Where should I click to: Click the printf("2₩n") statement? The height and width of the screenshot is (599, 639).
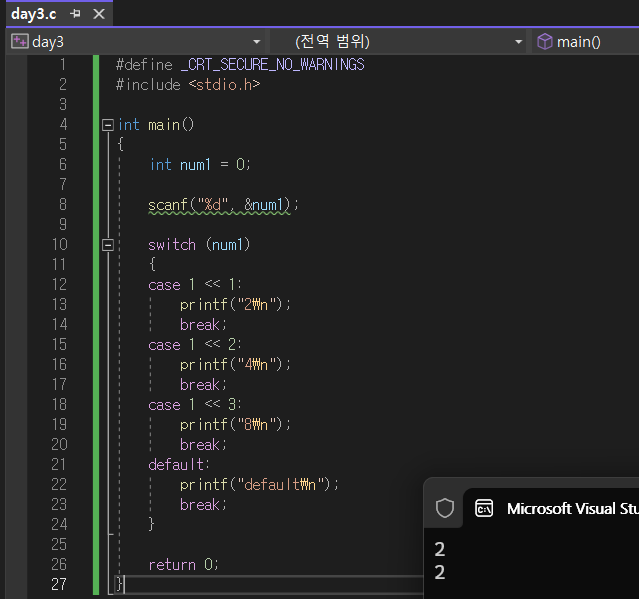[235, 304]
